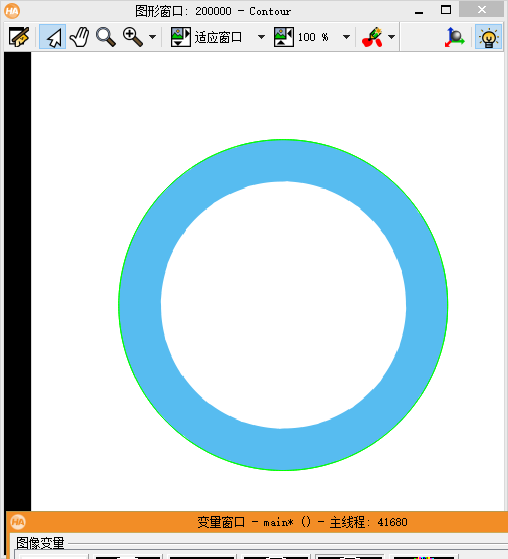Click the 3D coordinate axes icon
The image size is (508, 559).
tap(455, 37)
